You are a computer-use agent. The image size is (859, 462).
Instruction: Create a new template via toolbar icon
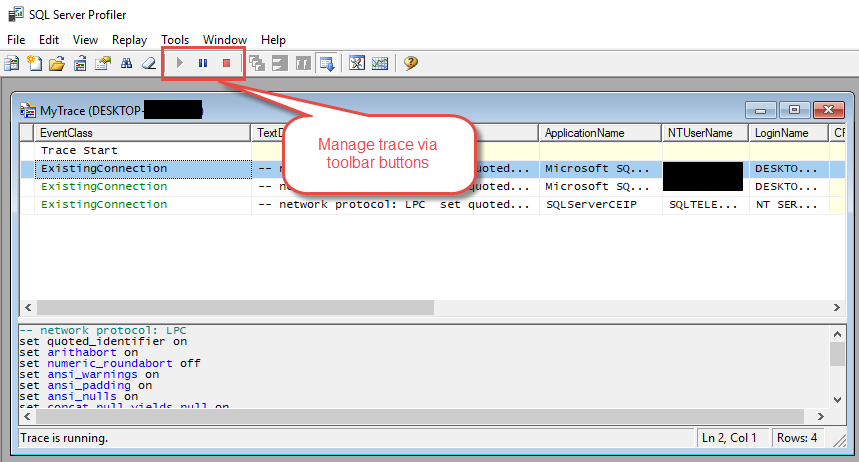tap(35, 64)
